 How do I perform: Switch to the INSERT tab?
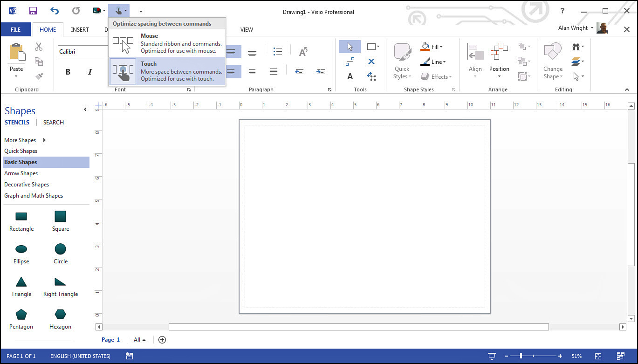pyautogui.click(x=80, y=29)
